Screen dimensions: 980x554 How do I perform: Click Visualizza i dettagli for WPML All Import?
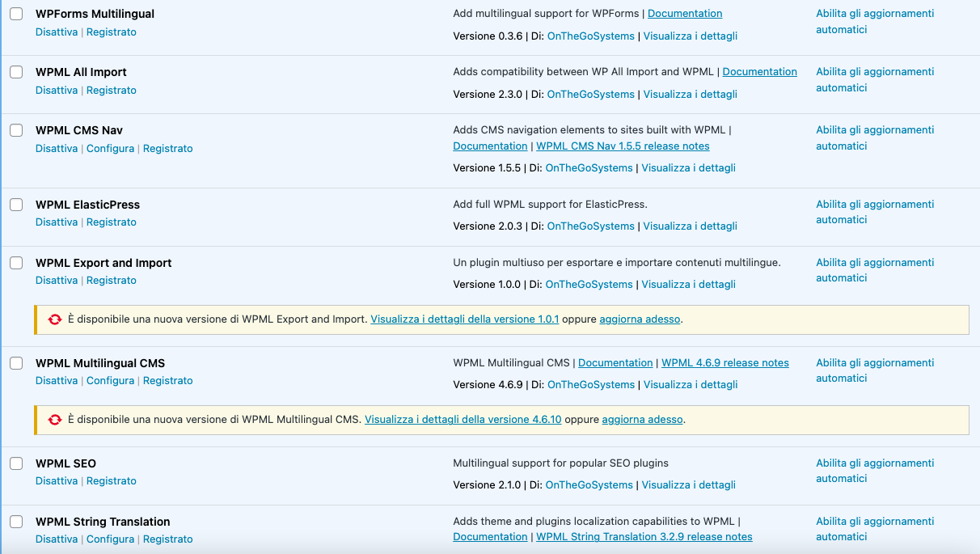pos(691,94)
